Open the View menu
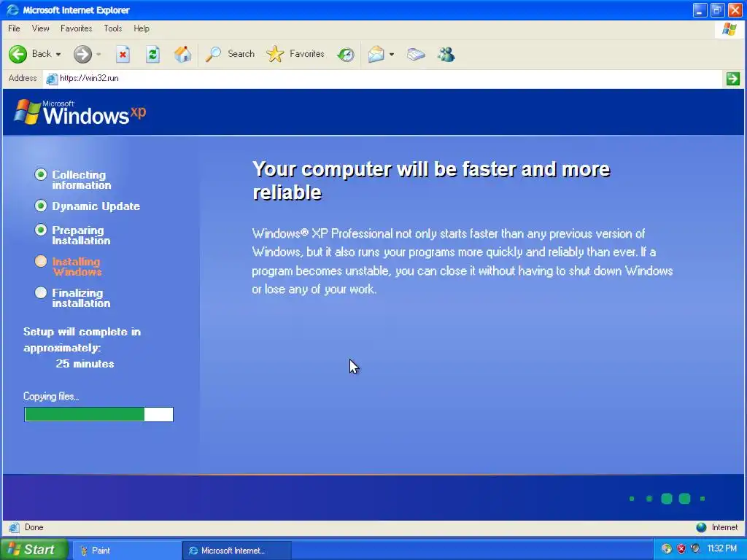The height and width of the screenshot is (560, 747). point(41,28)
